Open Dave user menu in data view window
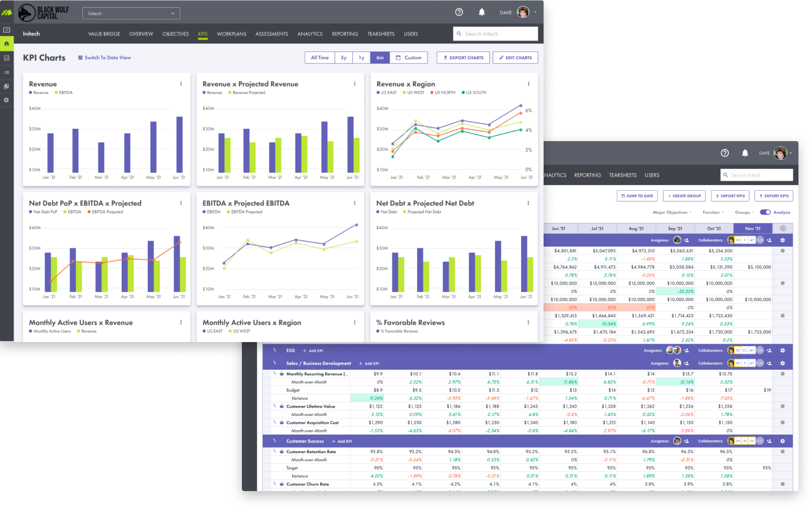 click(x=775, y=153)
